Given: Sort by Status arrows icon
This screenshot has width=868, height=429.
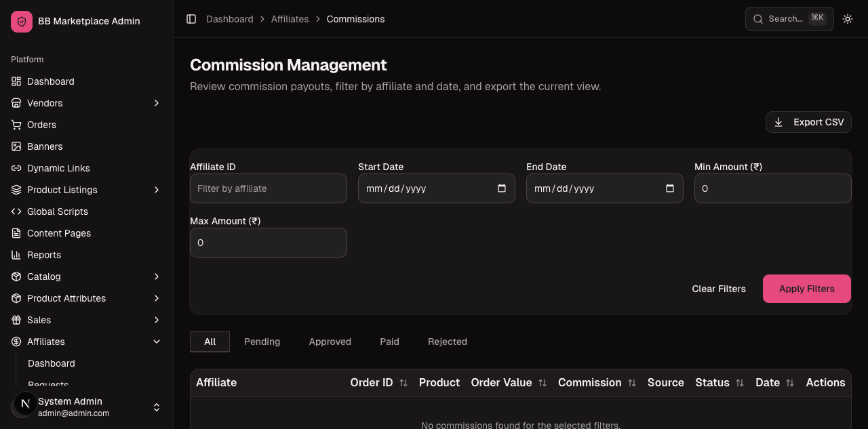Looking at the screenshot, I should coord(740,383).
